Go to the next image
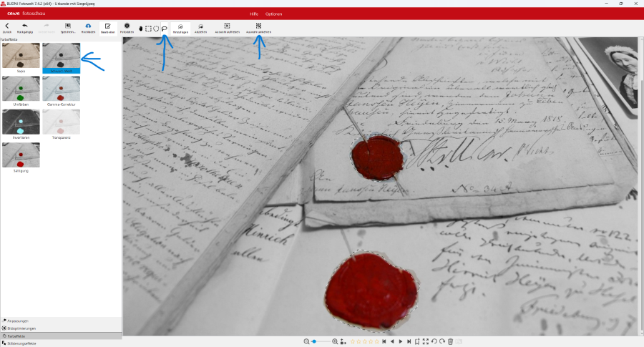Screen dimensions: 644x347 coord(401,342)
